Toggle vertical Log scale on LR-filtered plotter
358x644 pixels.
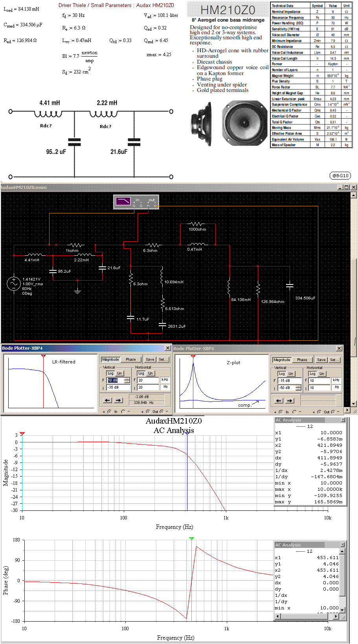[110, 373]
